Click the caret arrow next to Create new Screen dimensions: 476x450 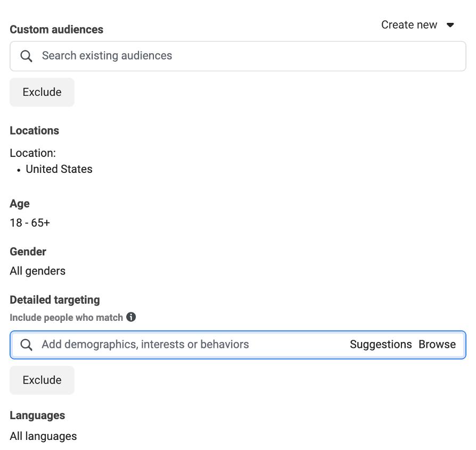[x=450, y=25]
